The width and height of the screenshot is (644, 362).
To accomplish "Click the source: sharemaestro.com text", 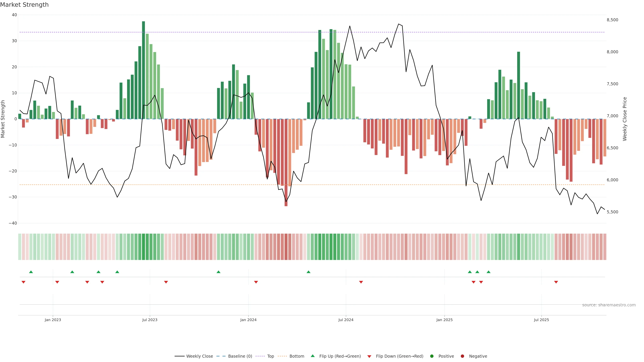I will click(x=609, y=305).
